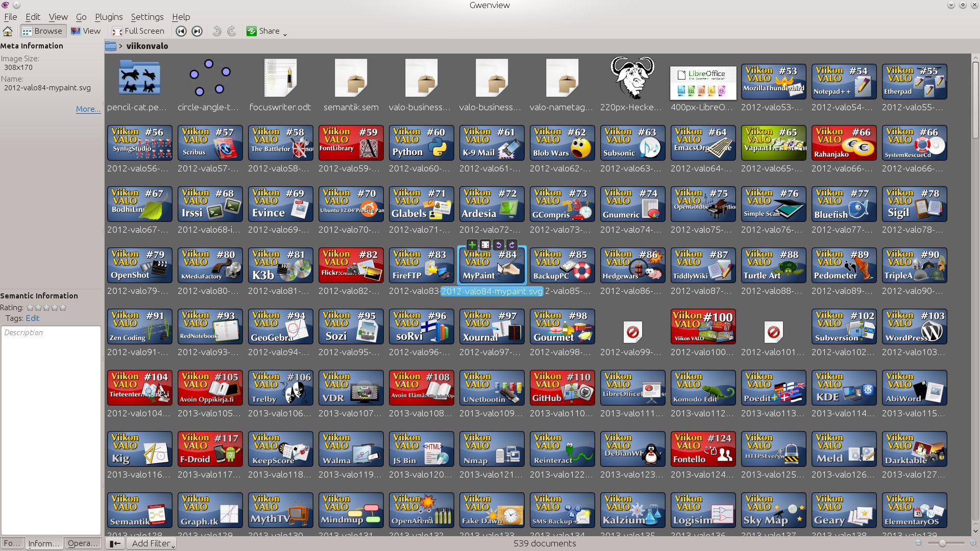Open the Settings menu

click(147, 17)
